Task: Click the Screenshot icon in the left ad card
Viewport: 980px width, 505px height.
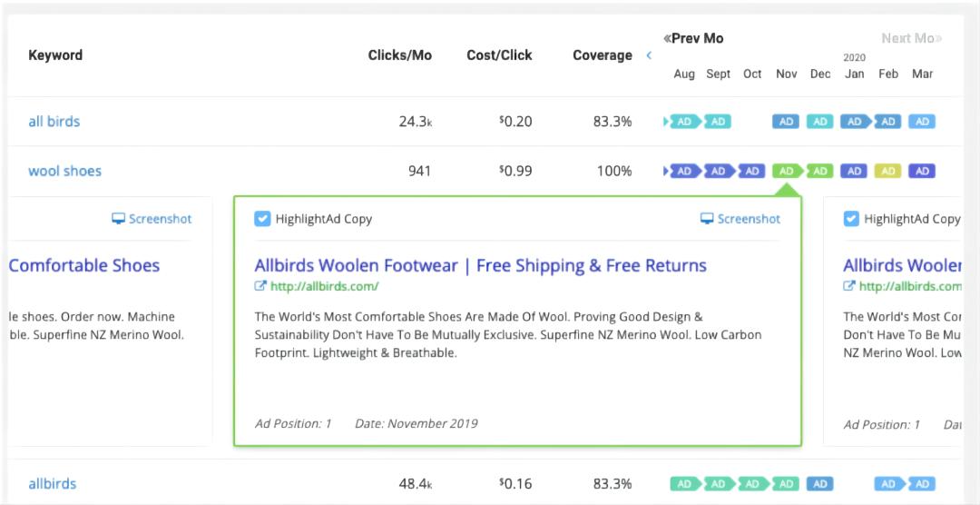Action: click(x=118, y=219)
